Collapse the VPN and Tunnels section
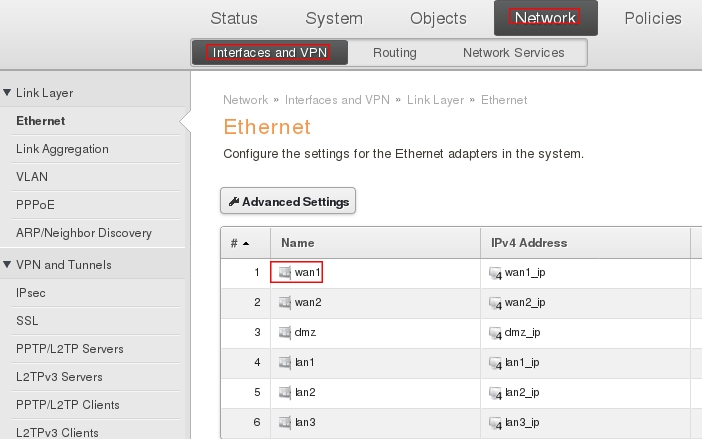 [8, 265]
